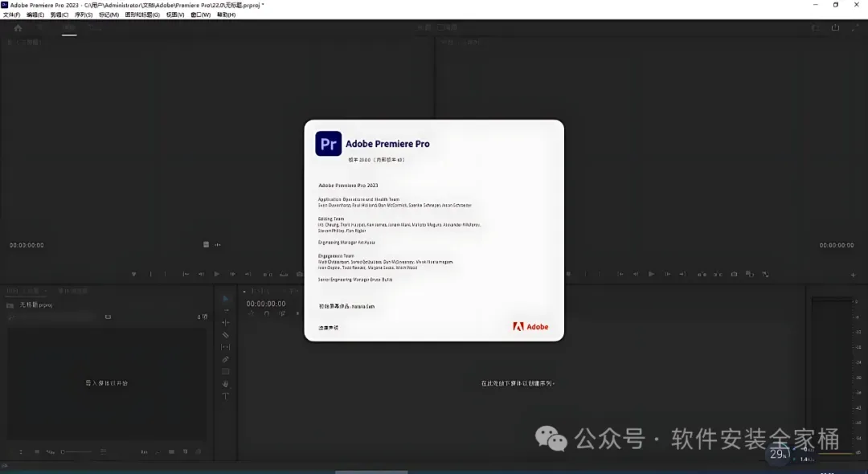Select the Hand tool
Screen dimensions: 868x474
225,384
